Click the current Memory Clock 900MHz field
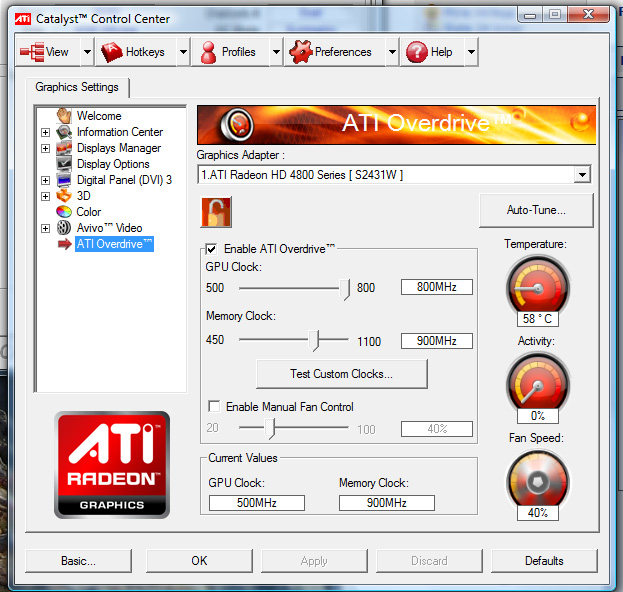The height and width of the screenshot is (592, 623). point(387,503)
